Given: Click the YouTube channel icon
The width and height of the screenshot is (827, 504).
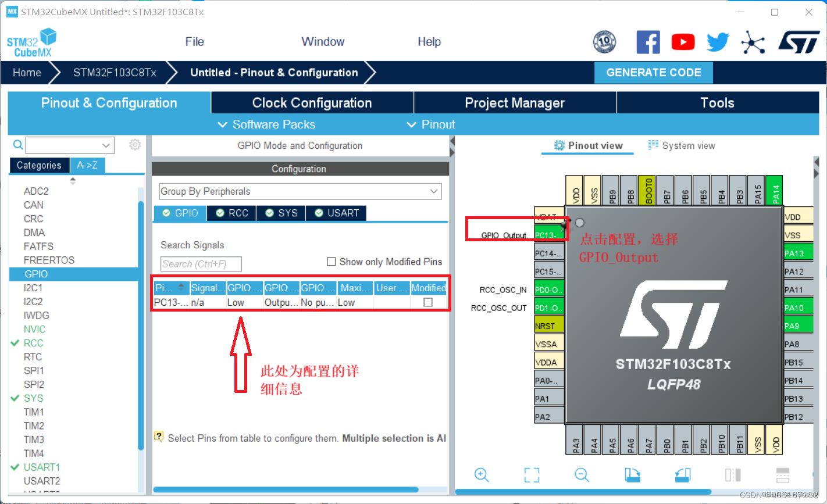Looking at the screenshot, I should (683, 41).
